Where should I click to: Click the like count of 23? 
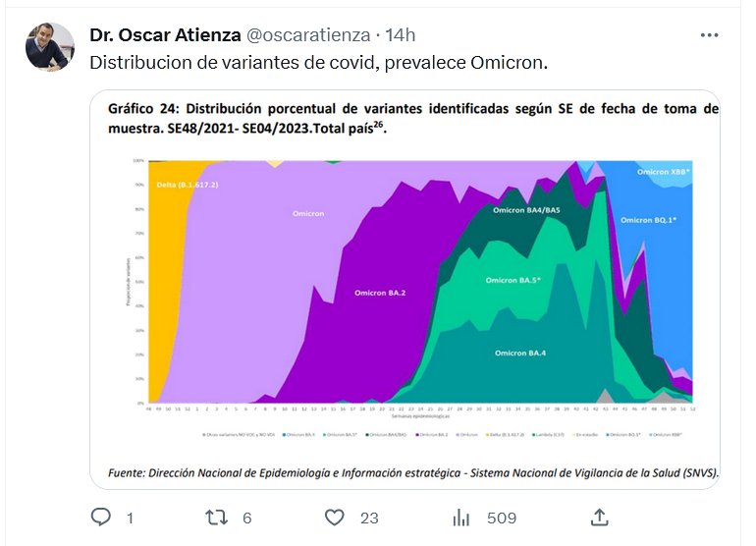(x=369, y=518)
